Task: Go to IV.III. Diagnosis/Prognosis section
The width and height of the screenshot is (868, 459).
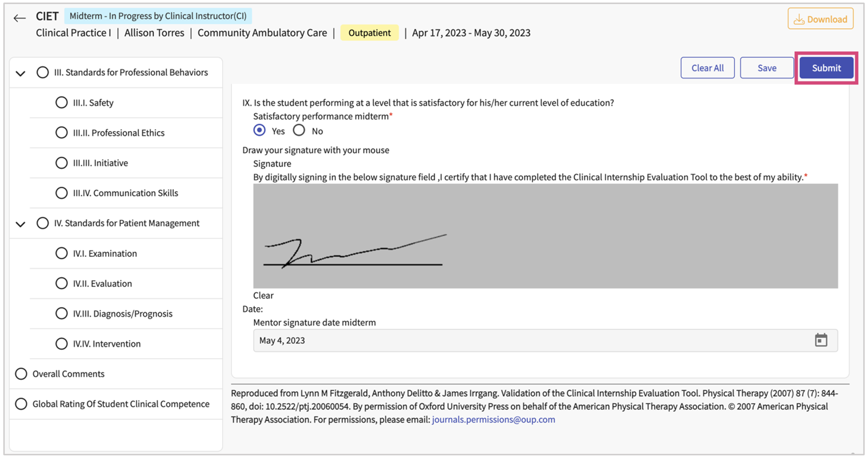Action: point(122,313)
